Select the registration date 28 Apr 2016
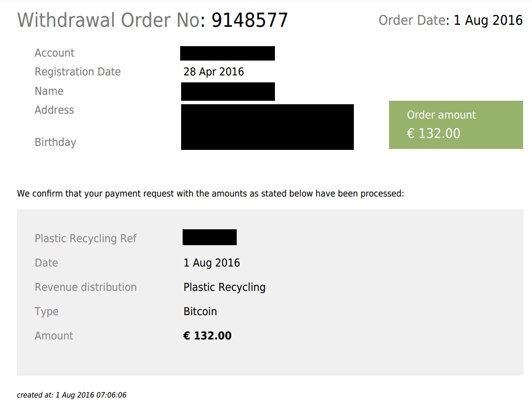 [213, 72]
